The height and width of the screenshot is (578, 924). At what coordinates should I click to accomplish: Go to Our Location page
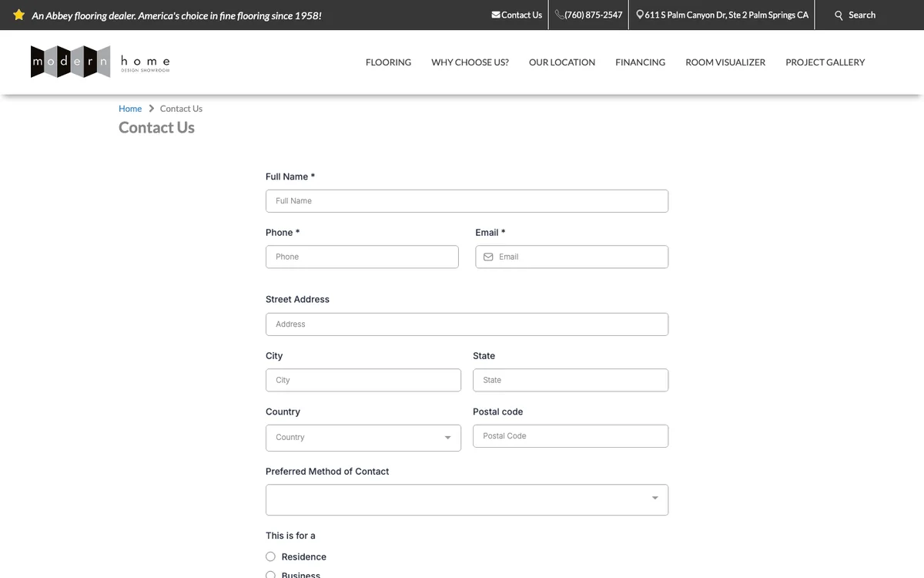pos(562,62)
